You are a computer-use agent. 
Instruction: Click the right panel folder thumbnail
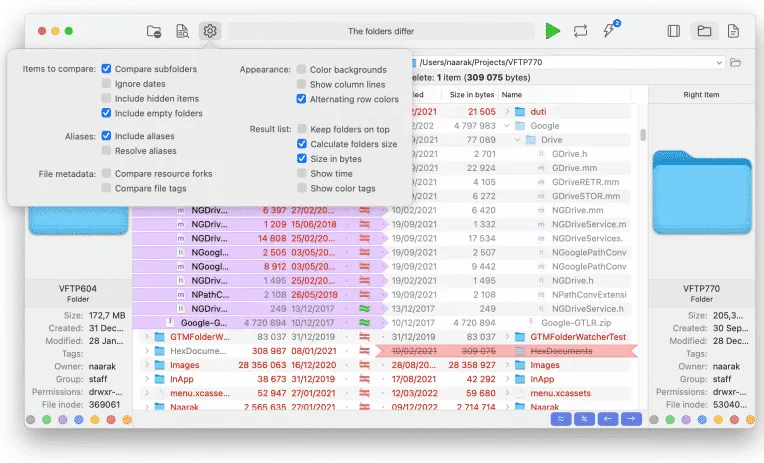point(702,192)
